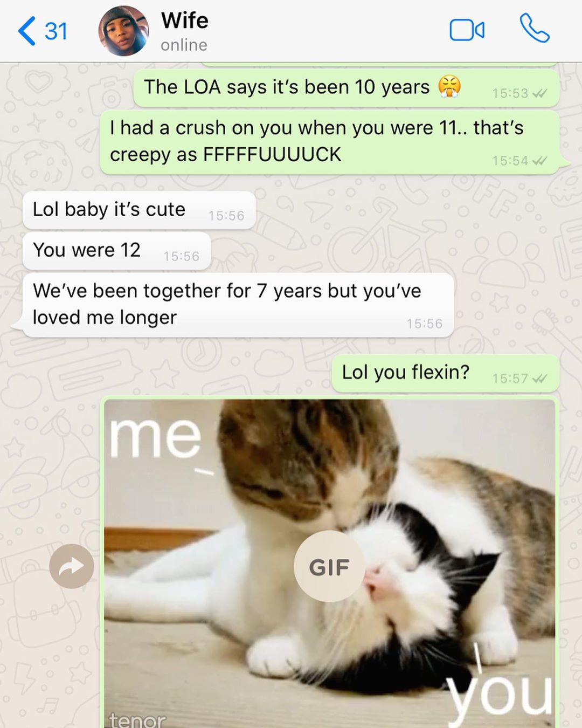
Task: Tap the back arrow chevron
Action: pos(27,31)
